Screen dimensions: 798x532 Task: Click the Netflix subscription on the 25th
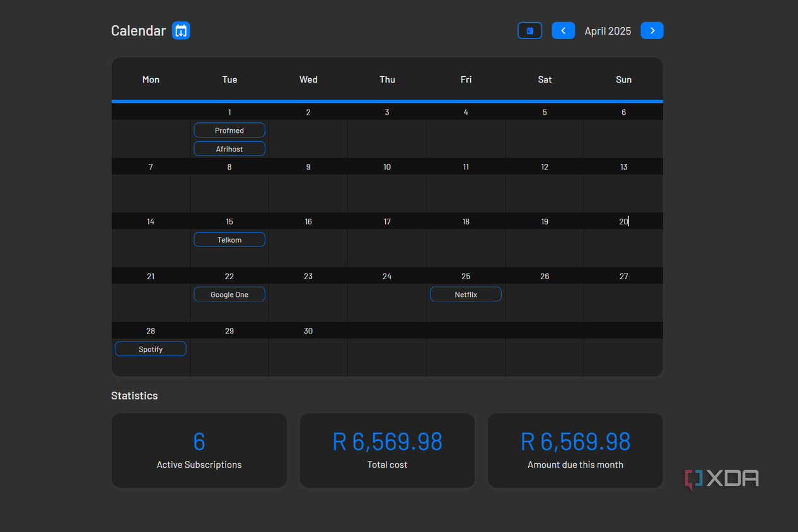(x=466, y=294)
